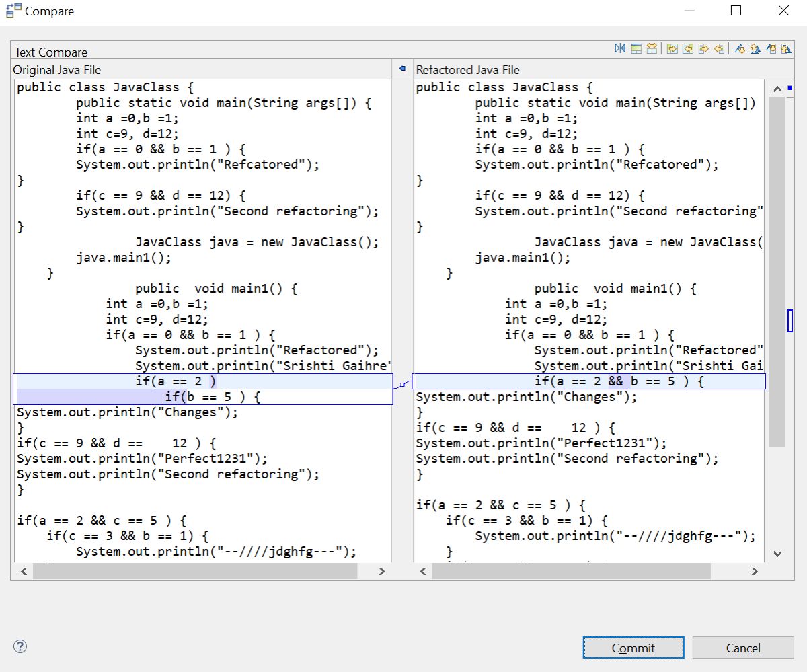Click 'java.main1();' in refactored file
Image resolution: width=807 pixels, height=672 pixels.
[523, 258]
